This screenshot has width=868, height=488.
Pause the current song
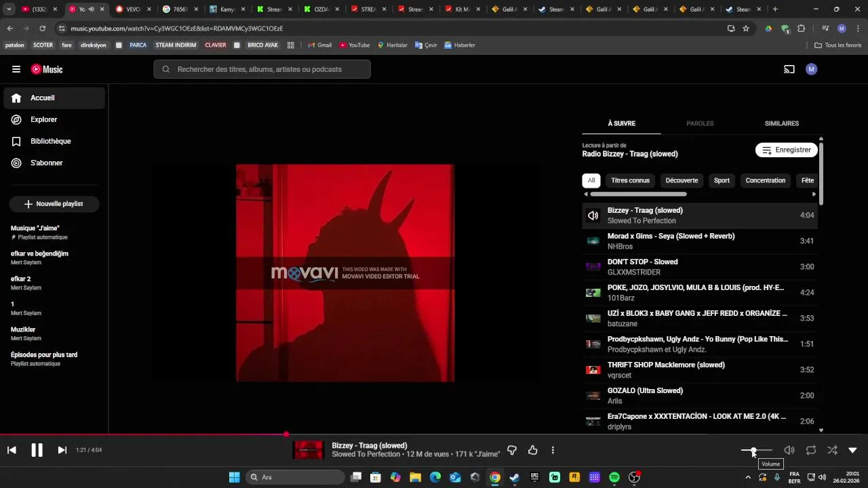pyautogui.click(x=37, y=450)
